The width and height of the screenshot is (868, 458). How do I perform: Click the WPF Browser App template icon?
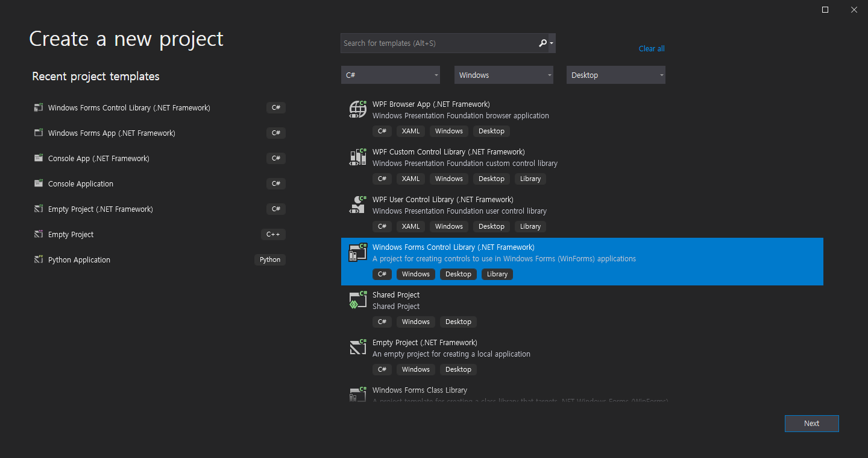pos(358,109)
